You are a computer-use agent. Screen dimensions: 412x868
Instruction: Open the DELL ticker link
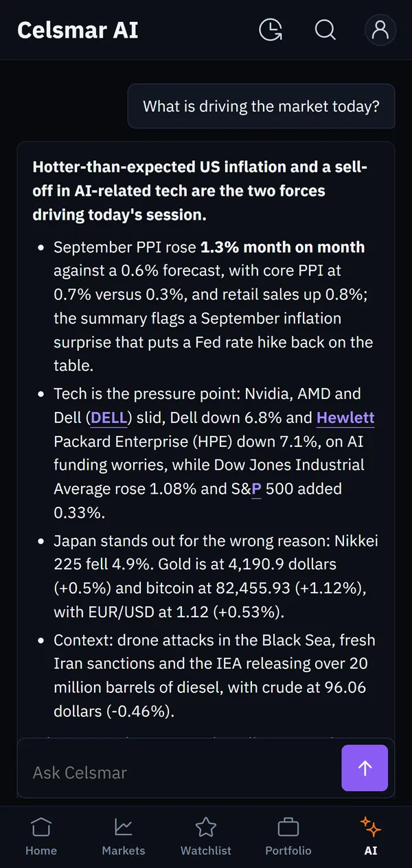(x=109, y=418)
